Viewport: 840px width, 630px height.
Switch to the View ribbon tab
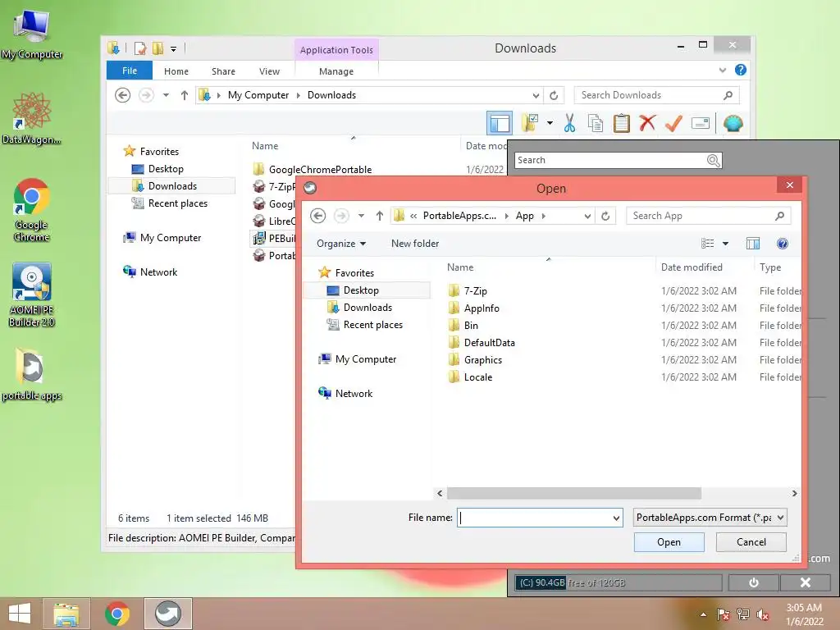[x=269, y=71]
